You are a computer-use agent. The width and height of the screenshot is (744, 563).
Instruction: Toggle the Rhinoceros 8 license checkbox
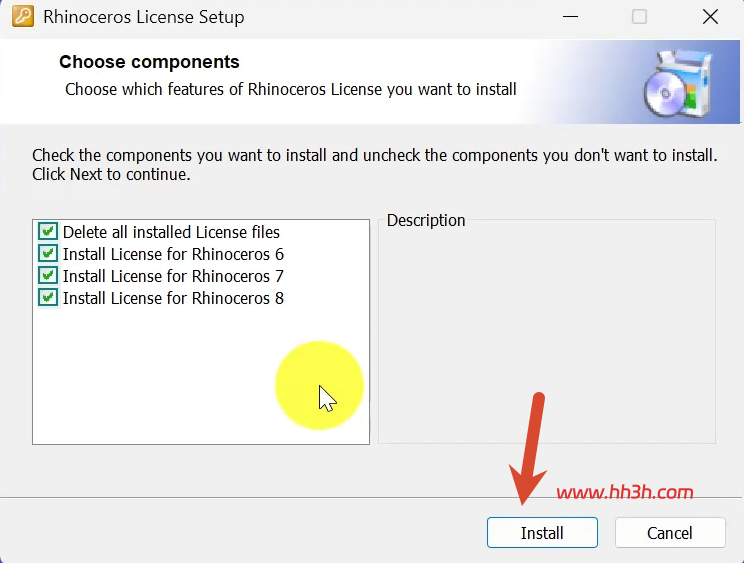click(x=48, y=298)
